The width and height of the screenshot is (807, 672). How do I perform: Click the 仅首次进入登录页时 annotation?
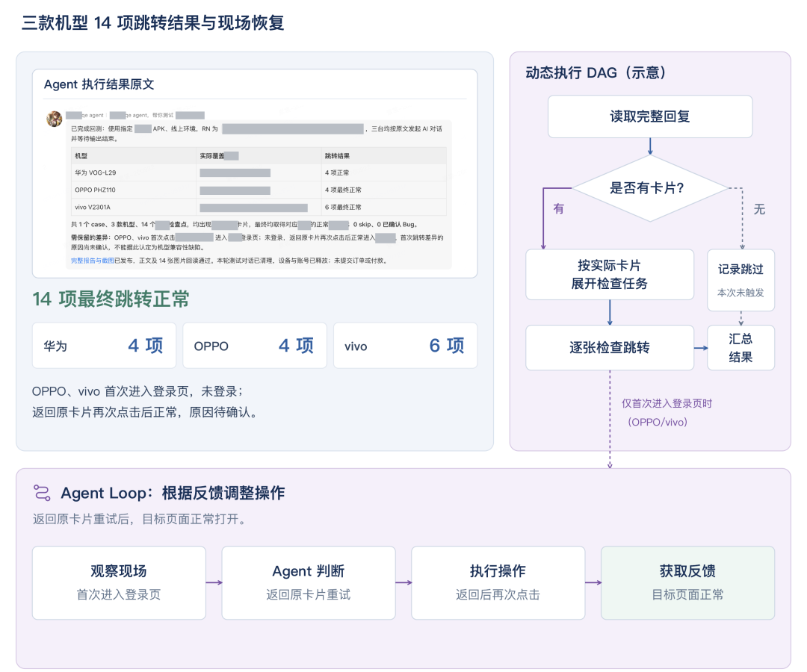click(x=667, y=404)
